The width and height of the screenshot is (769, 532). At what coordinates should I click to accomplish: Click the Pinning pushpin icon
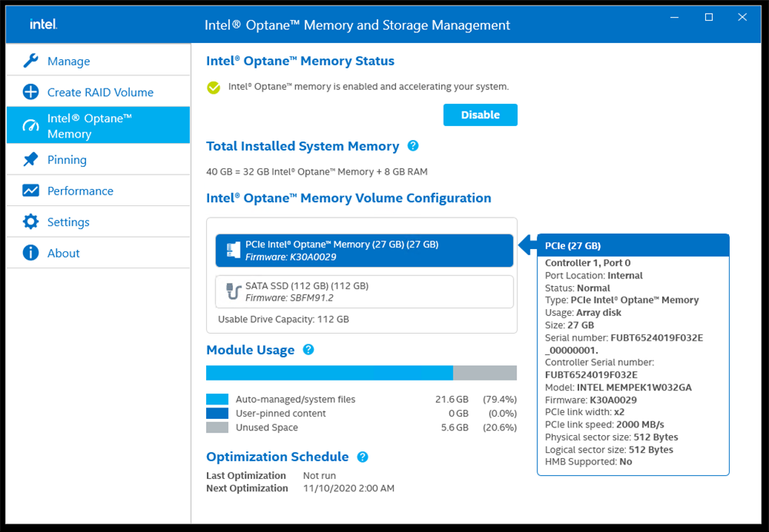tap(31, 160)
